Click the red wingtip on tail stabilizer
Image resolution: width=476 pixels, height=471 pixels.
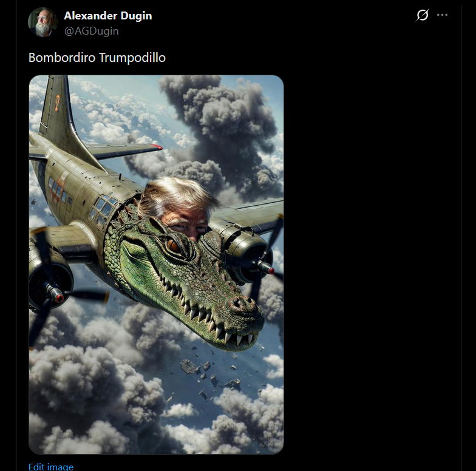click(x=157, y=147)
